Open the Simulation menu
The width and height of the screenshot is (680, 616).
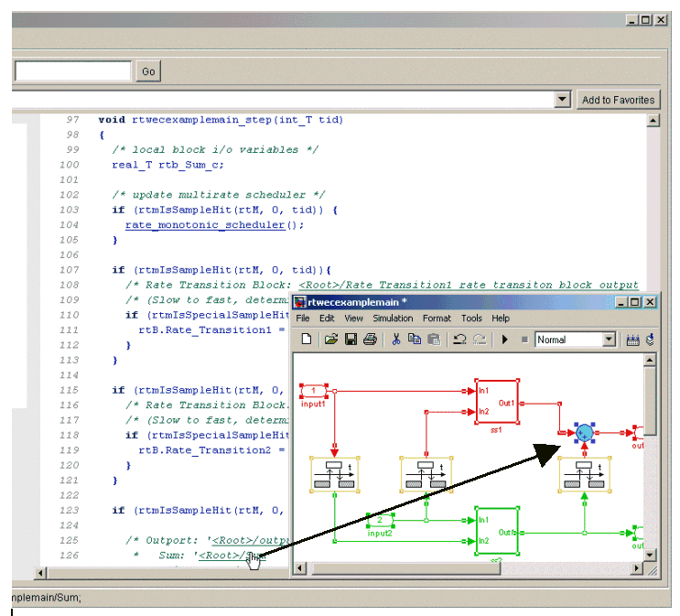(392, 318)
